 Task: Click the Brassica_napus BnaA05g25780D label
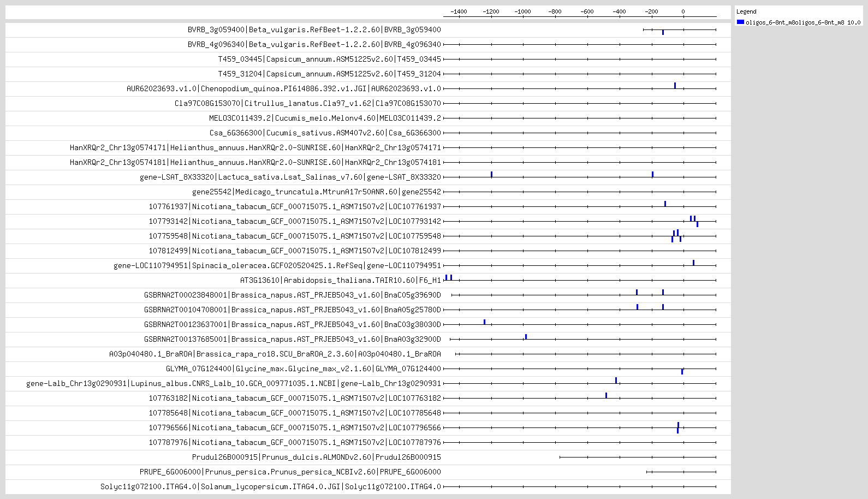293,310
